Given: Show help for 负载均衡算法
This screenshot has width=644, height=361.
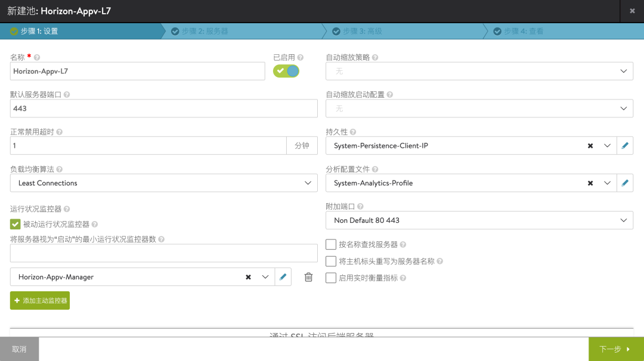Looking at the screenshot, I should (x=59, y=169).
